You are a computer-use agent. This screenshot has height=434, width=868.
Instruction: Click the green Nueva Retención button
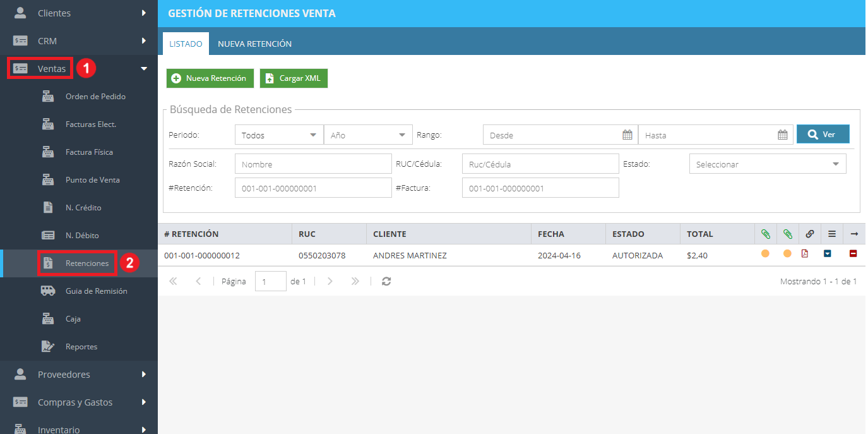[210, 78]
